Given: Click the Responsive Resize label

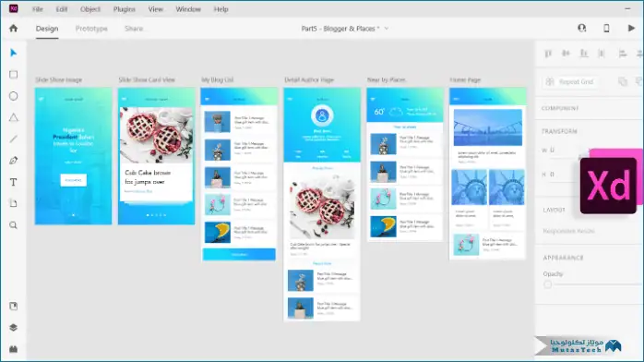Looking at the screenshot, I should (568, 231).
